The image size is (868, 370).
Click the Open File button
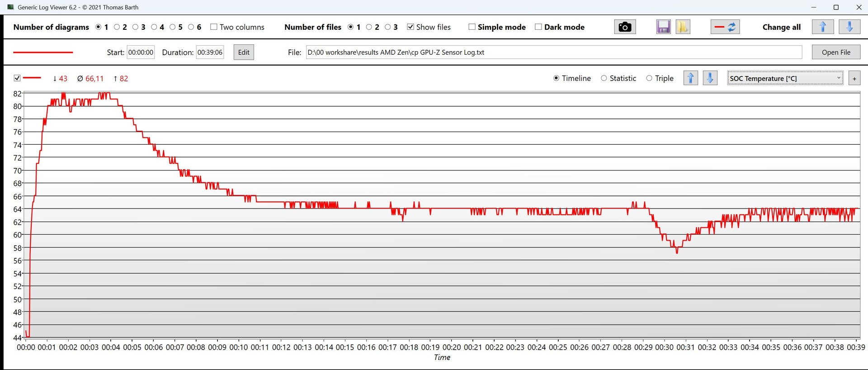[x=835, y=52]
